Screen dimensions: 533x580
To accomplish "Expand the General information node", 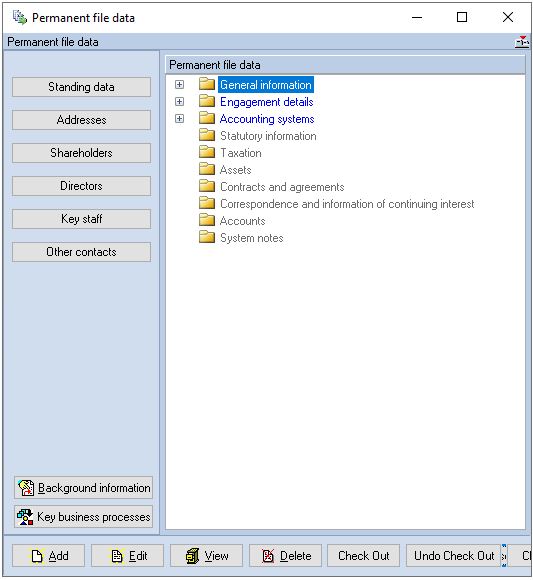I will [x=179, y=85].
